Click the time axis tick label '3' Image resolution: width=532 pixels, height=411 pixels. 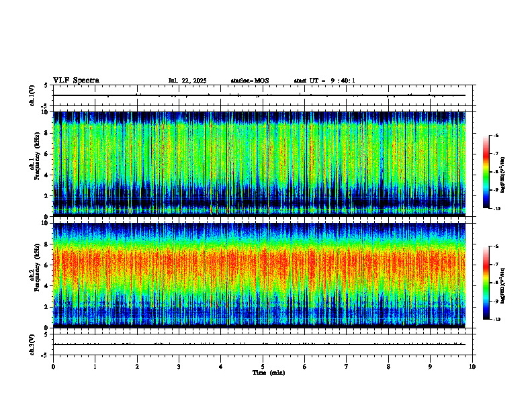(179, 367)
